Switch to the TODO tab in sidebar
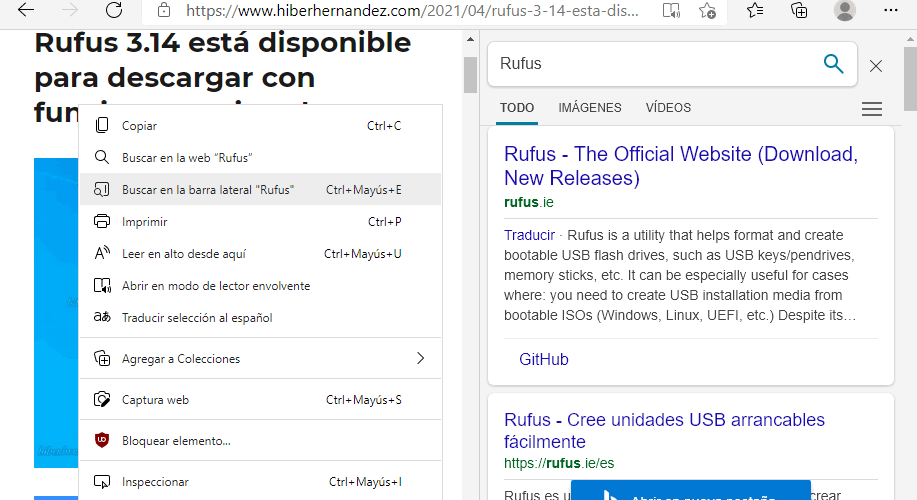Viewport: 917px width, 500px height. [x=517, y=108]
